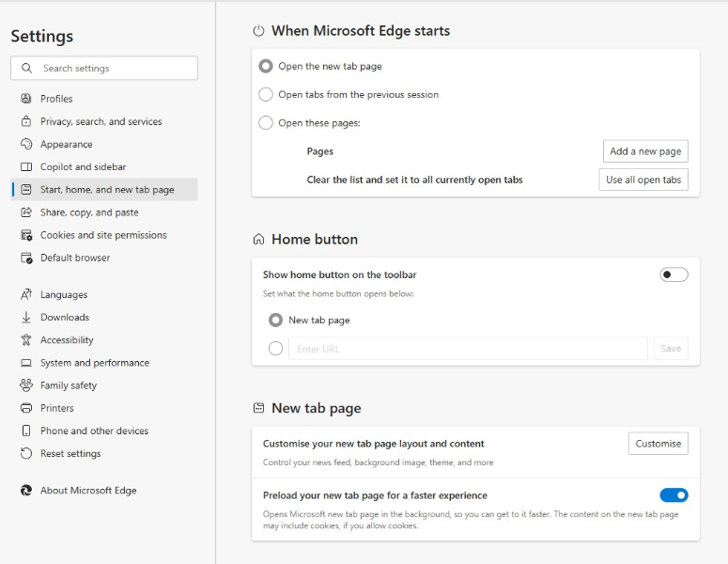Viewport: 728px width, 564px height.
Task: Click the Search settings field
Action: (x=104, y=69)
